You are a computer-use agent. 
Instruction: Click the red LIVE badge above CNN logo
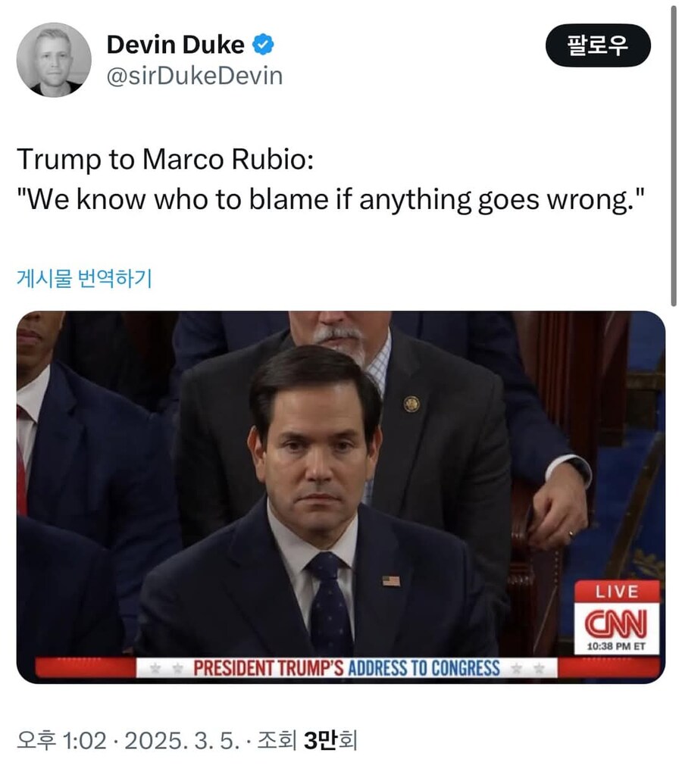pos(616,592)
